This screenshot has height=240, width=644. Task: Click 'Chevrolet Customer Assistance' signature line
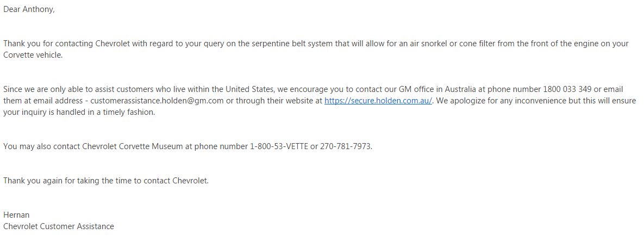59,226
